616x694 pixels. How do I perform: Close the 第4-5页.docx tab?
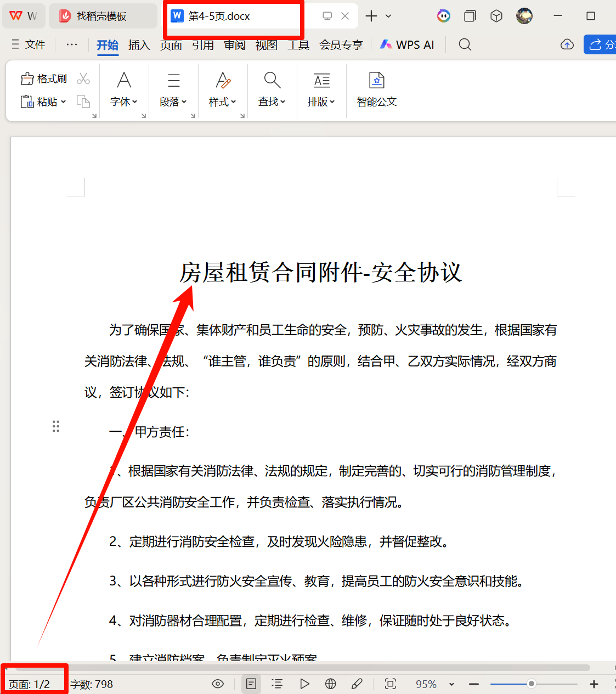click(x=345, y=16)
